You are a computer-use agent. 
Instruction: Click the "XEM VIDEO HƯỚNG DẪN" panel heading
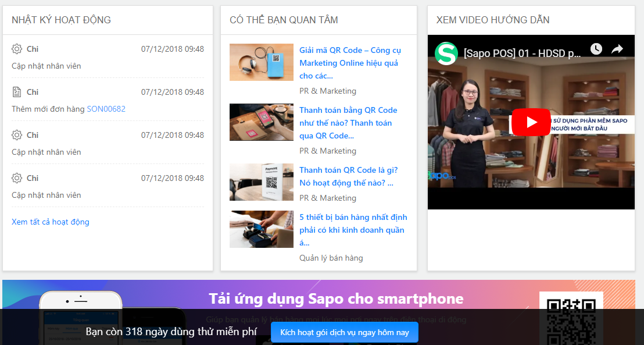[x=493, y=20]
